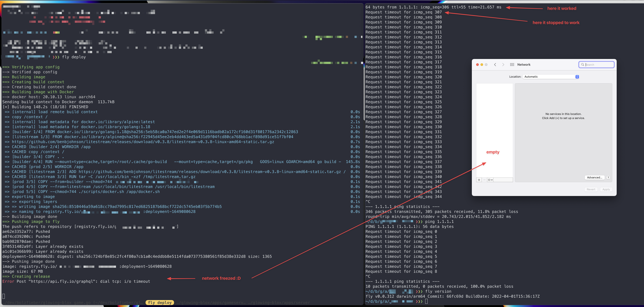Viewport: 644px width, 307px height.
Task: Open the Advanced network settings
Action: [x=595, y=178]
